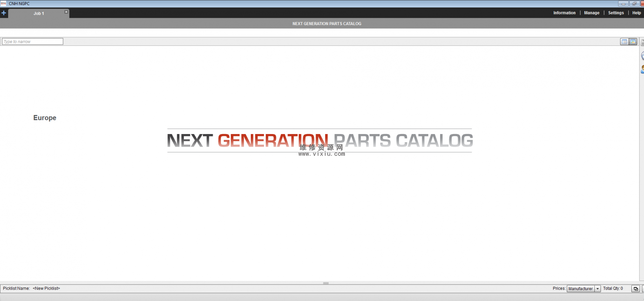Open the Settings menu
The height and width of the screenshot is (301, 644).
[616, 13]
